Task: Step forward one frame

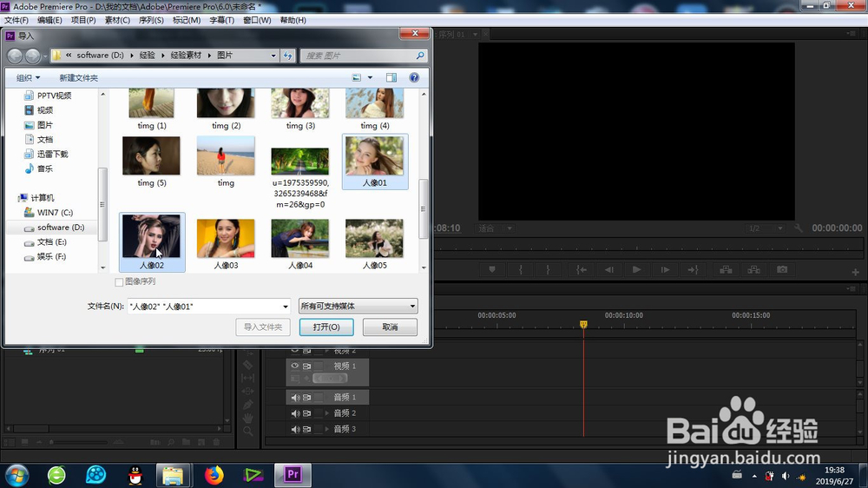Action: pos(665,270)
